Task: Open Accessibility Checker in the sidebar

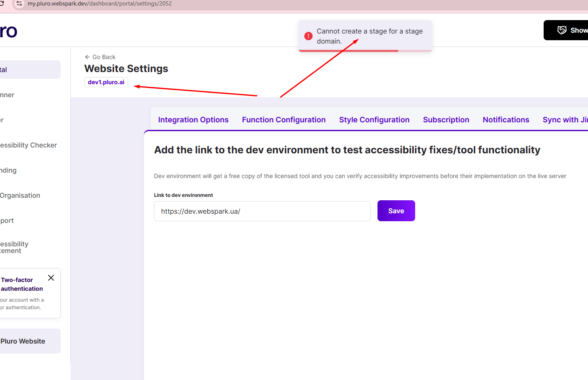Action: click(28, 145)
